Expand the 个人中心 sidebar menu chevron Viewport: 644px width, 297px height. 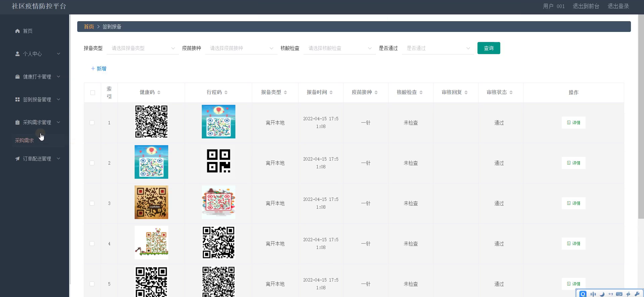(x=58, y=54)
